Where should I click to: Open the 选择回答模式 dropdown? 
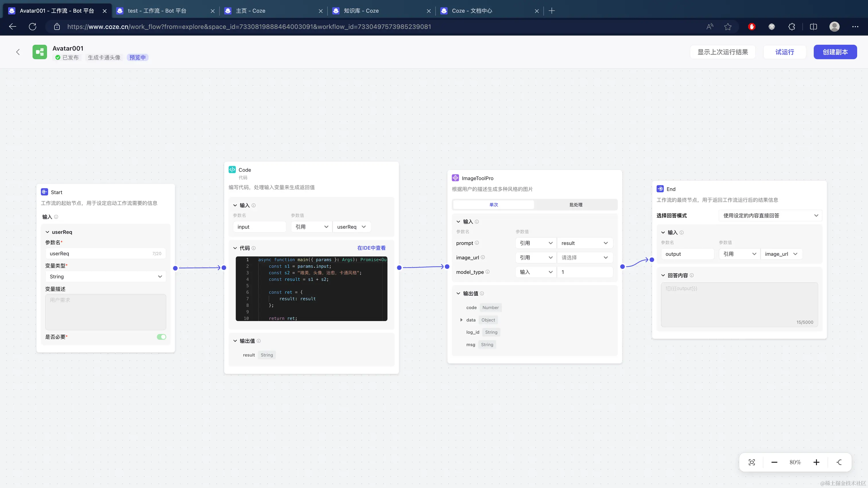coord(770,215)
